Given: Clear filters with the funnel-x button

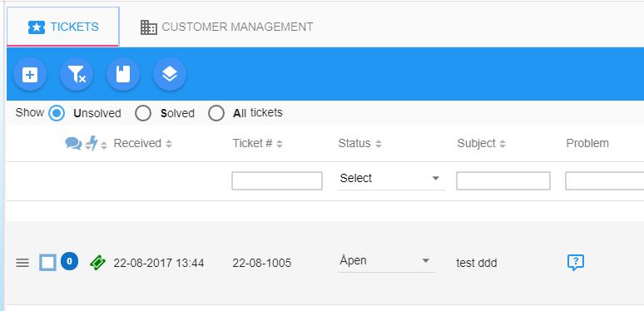Looking at the screenshot, I should pos(77,74).
